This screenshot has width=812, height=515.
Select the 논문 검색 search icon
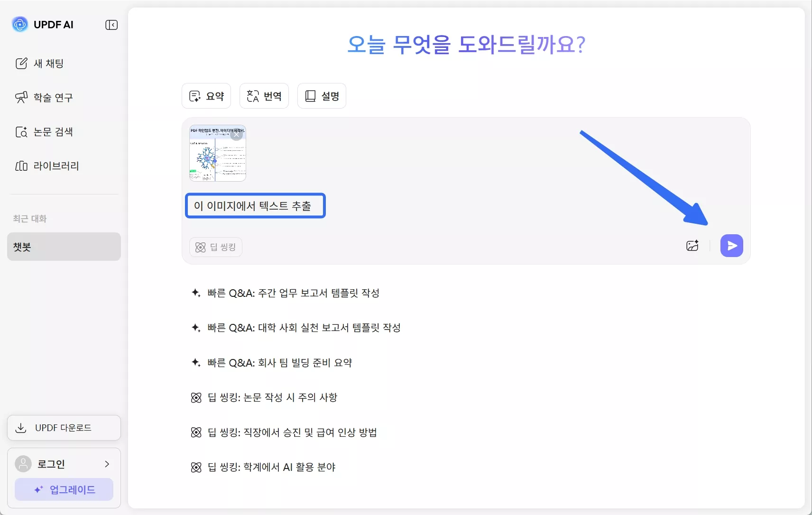tap(22, 132)
